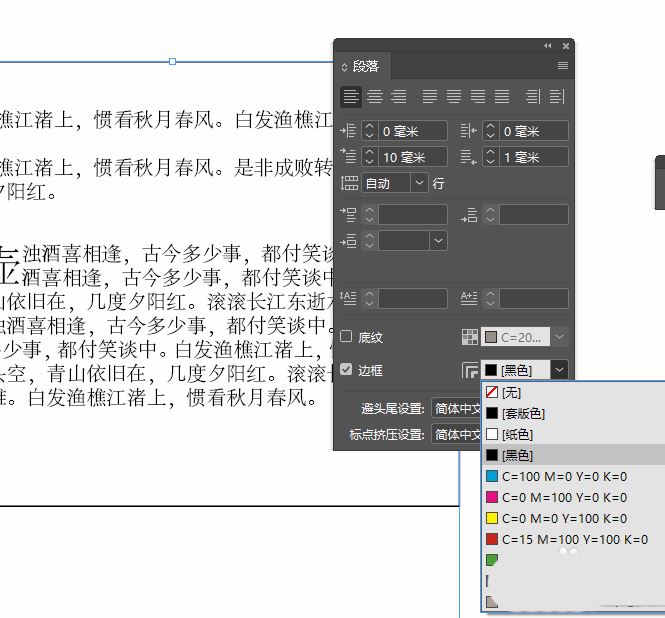Click the border corner options icon
The width and height of the screenshot is (665, 618).
coord(470,370)
